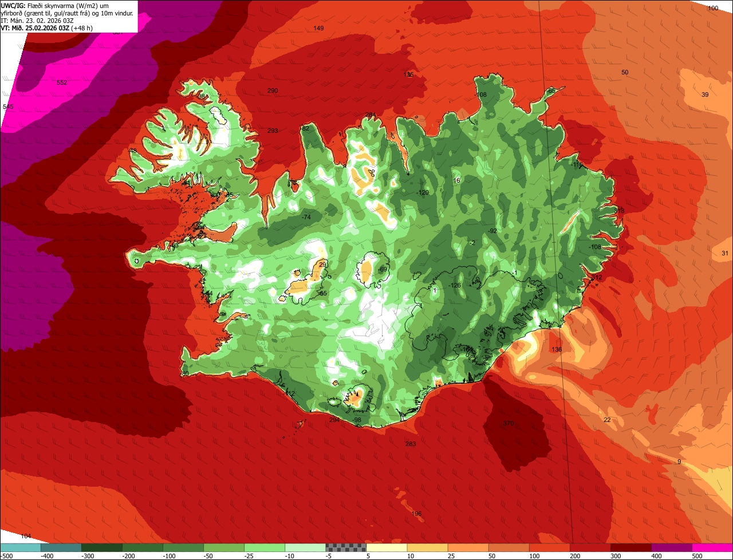Viewport: 733px width, 560px height.
Task: Click the legend swatch between -400 and -300
Action: [61, 547]
